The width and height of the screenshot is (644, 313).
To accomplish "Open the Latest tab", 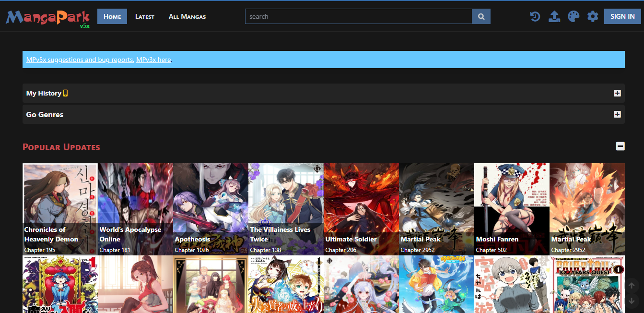I will (x=145, y=16).
